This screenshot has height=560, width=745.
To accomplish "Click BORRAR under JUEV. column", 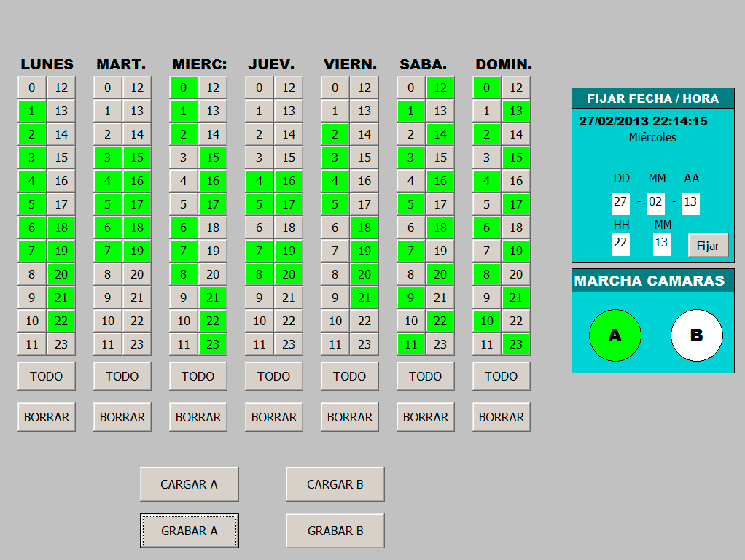I will coord(273,417).
